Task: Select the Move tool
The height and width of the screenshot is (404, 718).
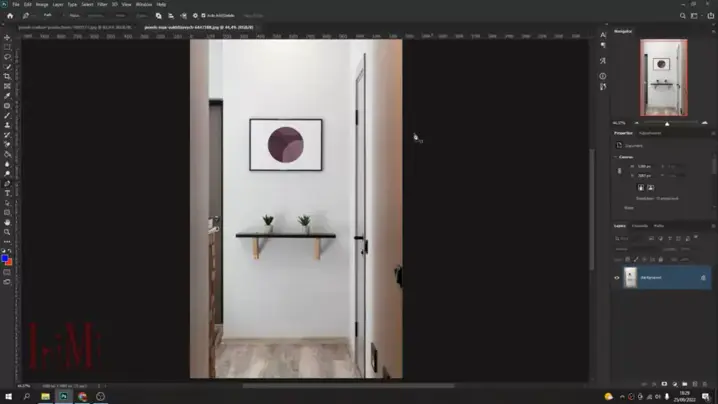Action: click(x=7, y=38)
